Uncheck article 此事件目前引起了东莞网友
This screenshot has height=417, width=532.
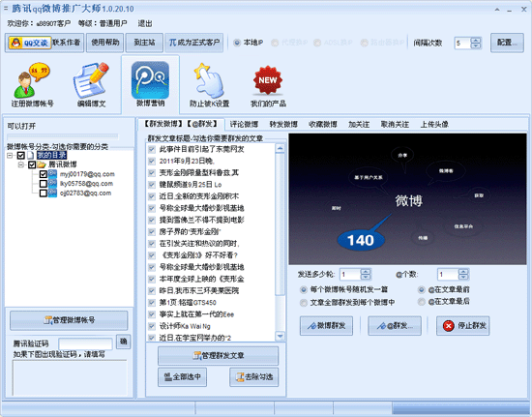[x=152, y=149]
